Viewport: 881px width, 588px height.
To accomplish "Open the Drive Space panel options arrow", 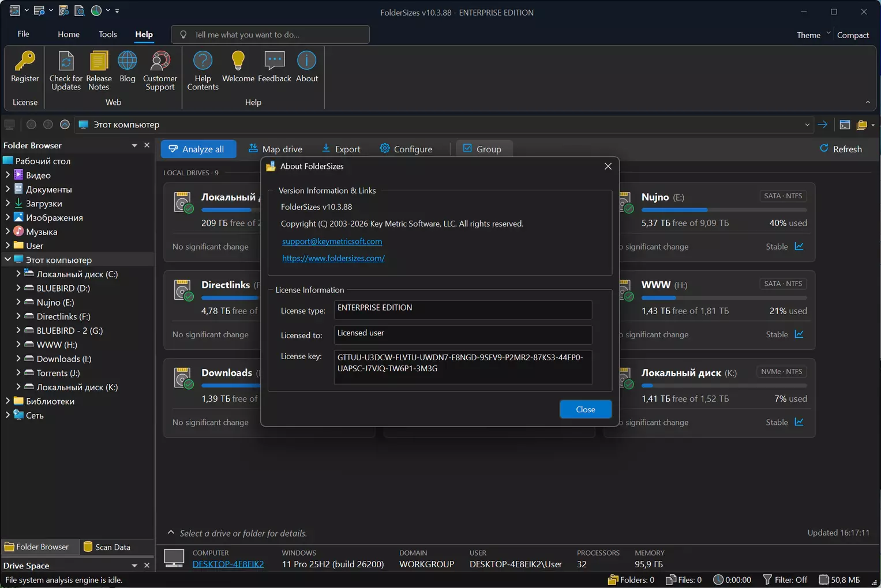I will [x=134, y=566].
